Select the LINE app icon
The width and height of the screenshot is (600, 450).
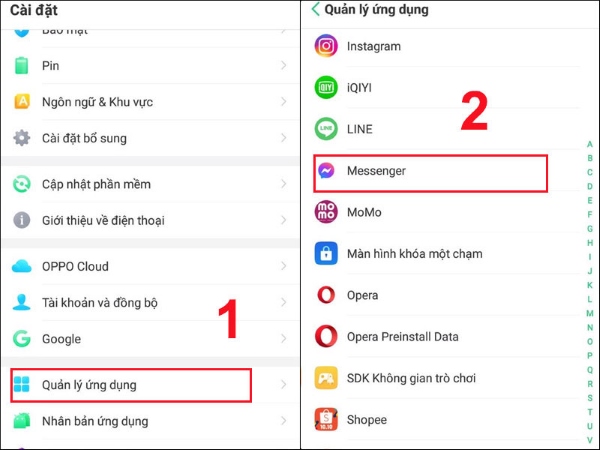pos(326,129)
